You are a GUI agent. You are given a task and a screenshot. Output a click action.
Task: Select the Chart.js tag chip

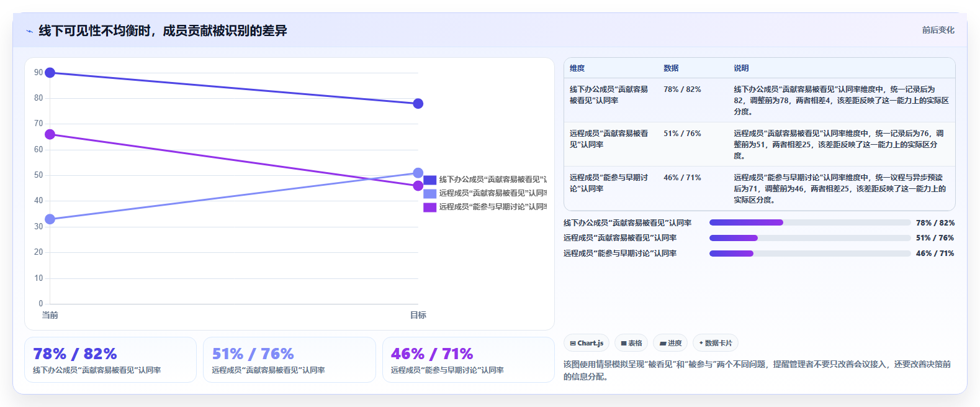click(587, 343)
